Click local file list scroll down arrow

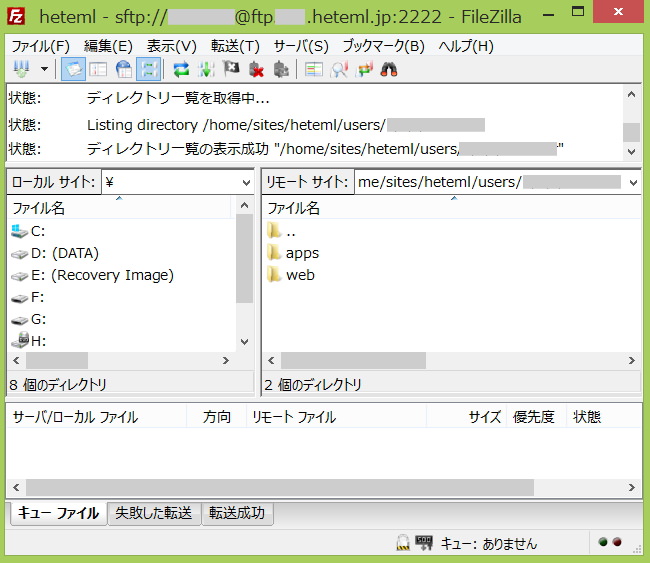point(245,342)
